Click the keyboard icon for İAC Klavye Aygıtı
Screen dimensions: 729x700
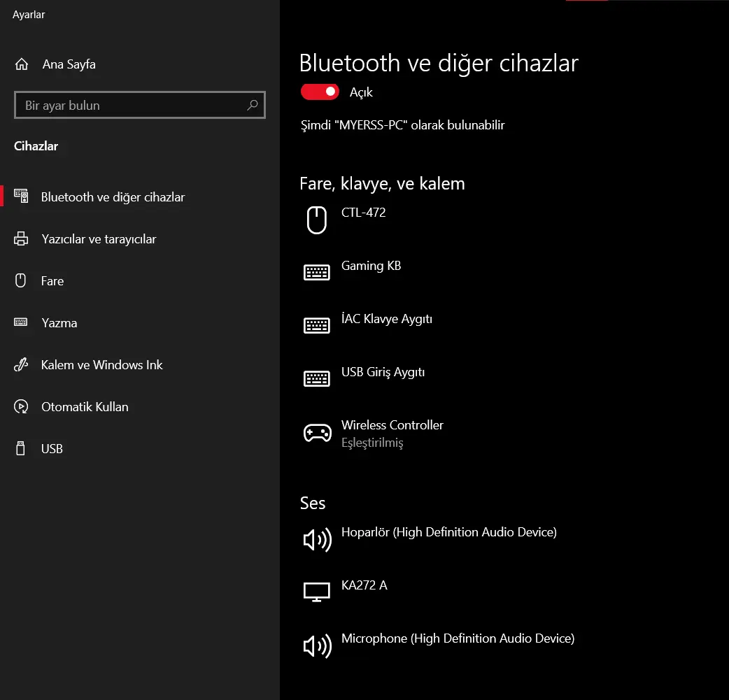tap(317, 325)
